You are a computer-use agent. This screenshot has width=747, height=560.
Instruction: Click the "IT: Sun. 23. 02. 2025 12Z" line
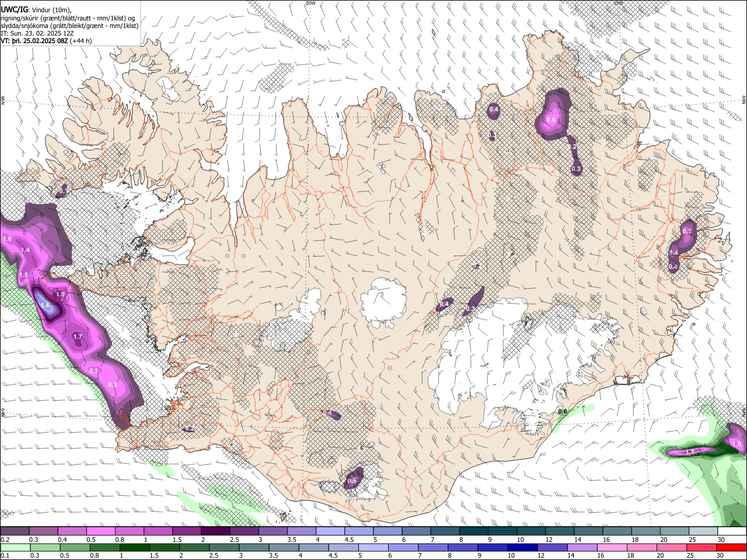(x=37, y=33)
